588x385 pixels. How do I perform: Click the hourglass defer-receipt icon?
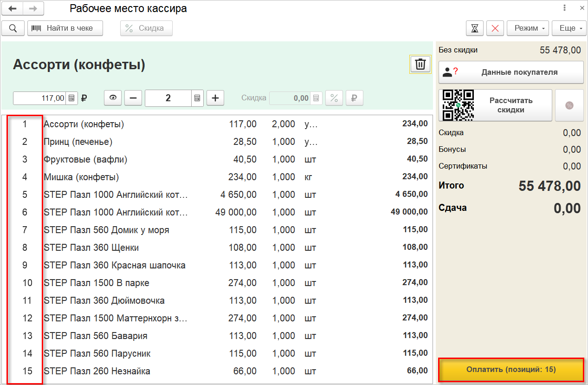click(x=475, y=28)
